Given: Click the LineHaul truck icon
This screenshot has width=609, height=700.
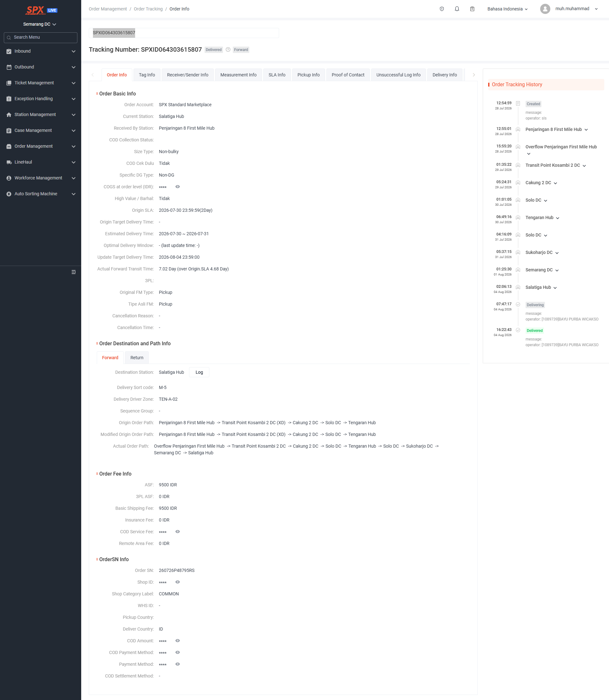Looking at the screenshot, I should pyautogui.click(x=9, y=162).
